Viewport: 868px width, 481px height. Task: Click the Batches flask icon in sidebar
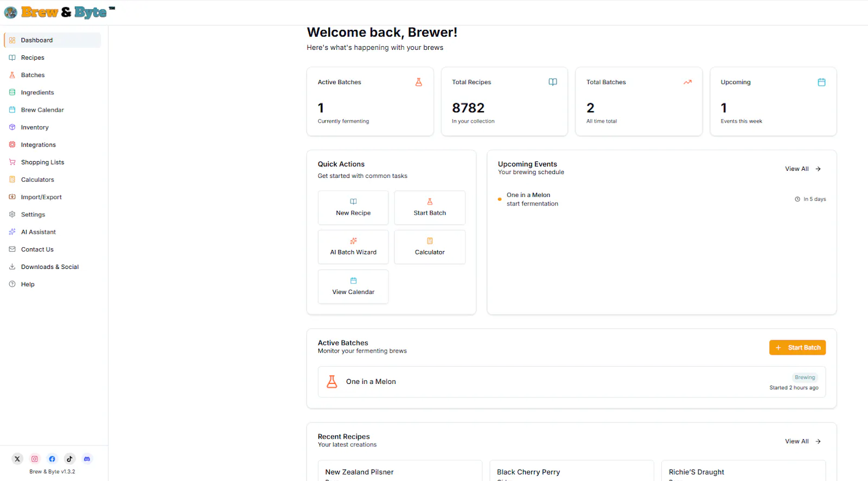(x=12, y=75)
